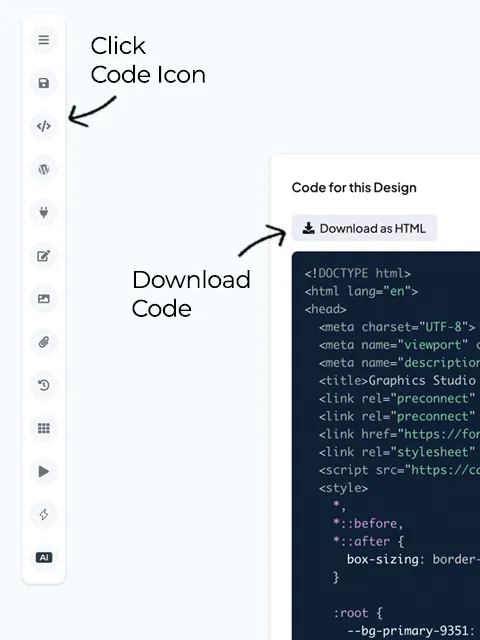Click the meta name="description" line
The height and width of the screenshot is (640, 480).
point(399,363)
